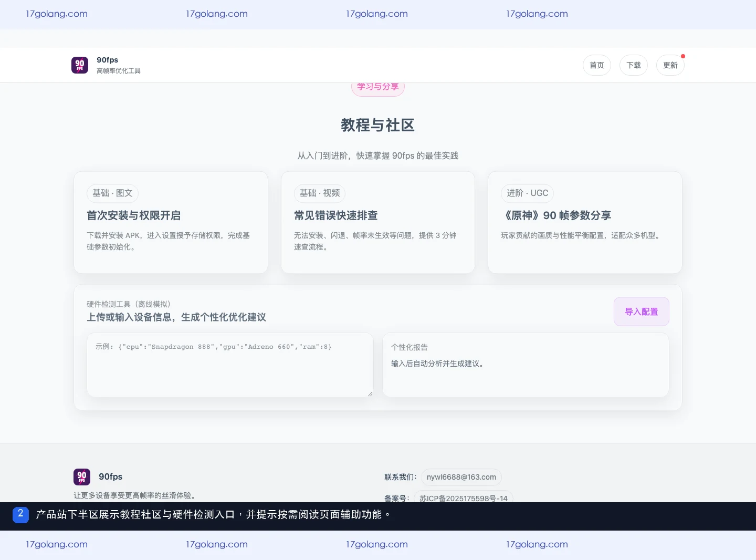The image size is (756, 560).
Task: Click the device info JSON textarea
Action: (x=230, y=365)
